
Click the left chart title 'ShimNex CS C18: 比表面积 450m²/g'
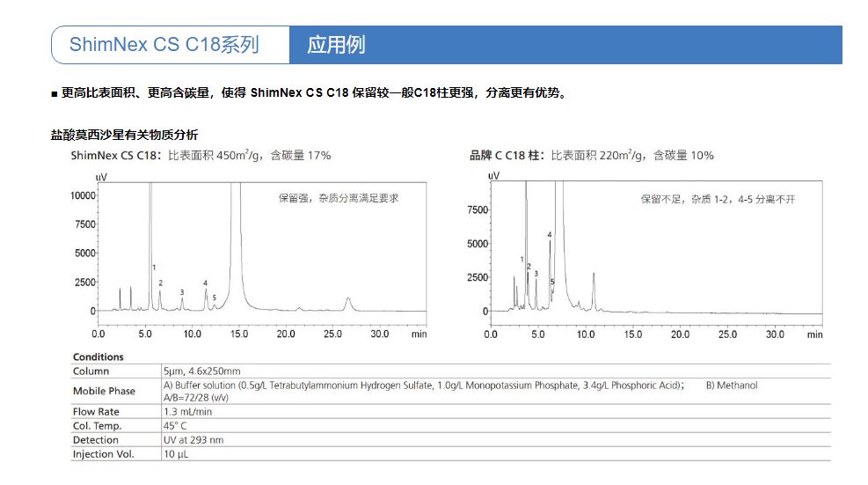201,155
